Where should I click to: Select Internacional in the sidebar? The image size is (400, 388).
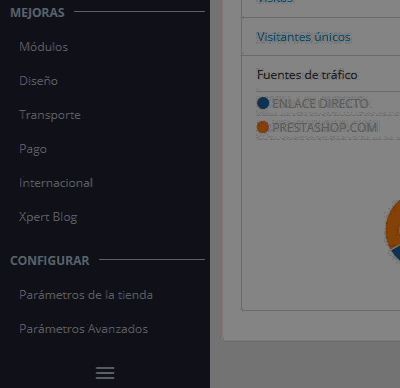[x=56, y=183]
